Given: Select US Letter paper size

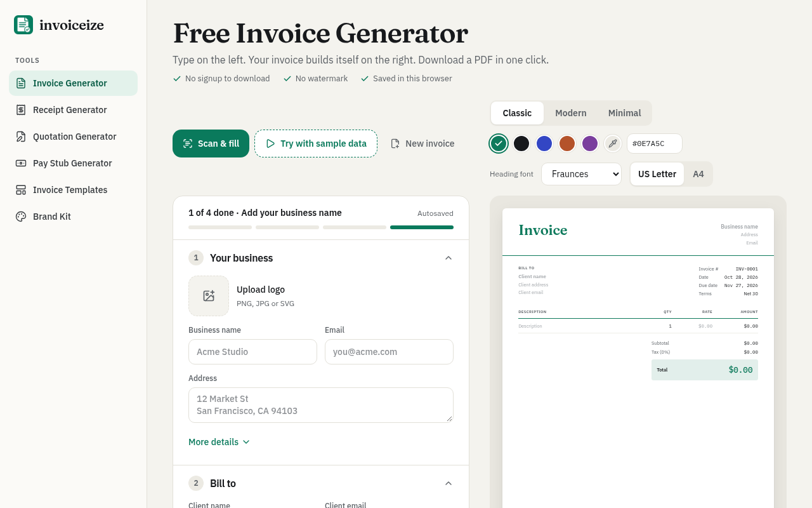Looking at the screenshot, I should click(657, 174).
